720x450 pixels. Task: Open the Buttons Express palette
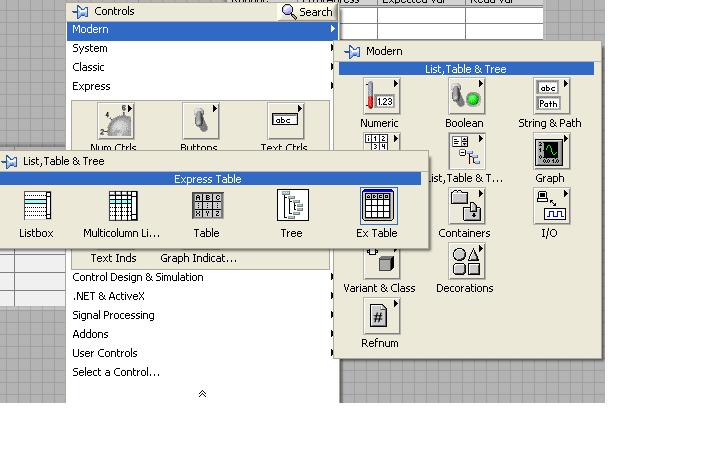[200, 121]
